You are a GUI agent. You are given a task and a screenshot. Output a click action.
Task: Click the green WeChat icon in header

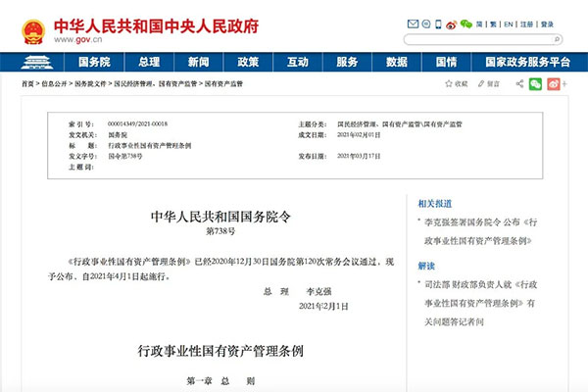point(466,24)
